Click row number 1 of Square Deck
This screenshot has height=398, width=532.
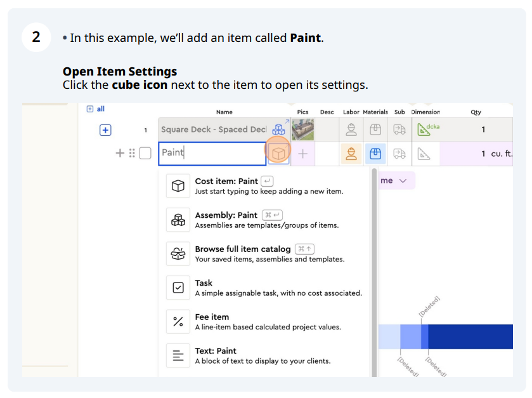[146, 130]
